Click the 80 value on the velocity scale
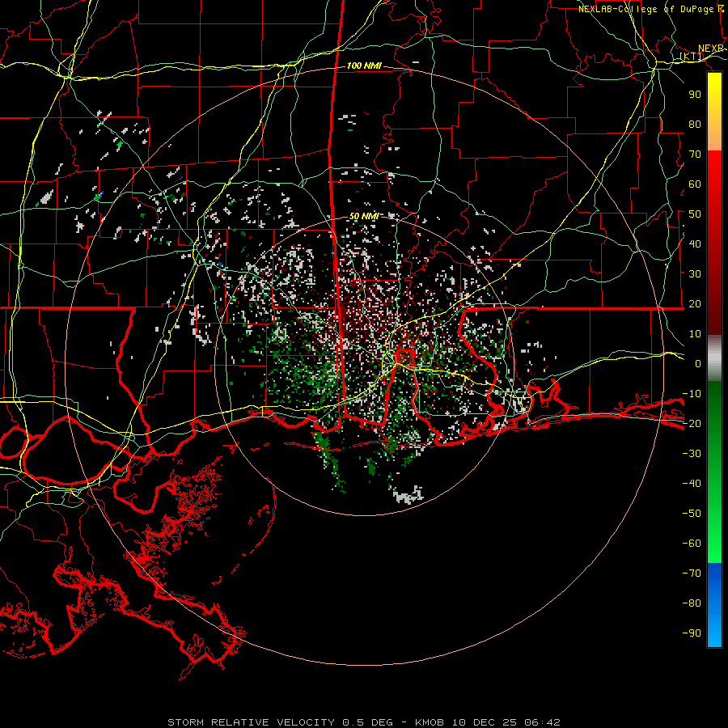Viewport: 728px width, 728px height. click(x=695, y=125)
